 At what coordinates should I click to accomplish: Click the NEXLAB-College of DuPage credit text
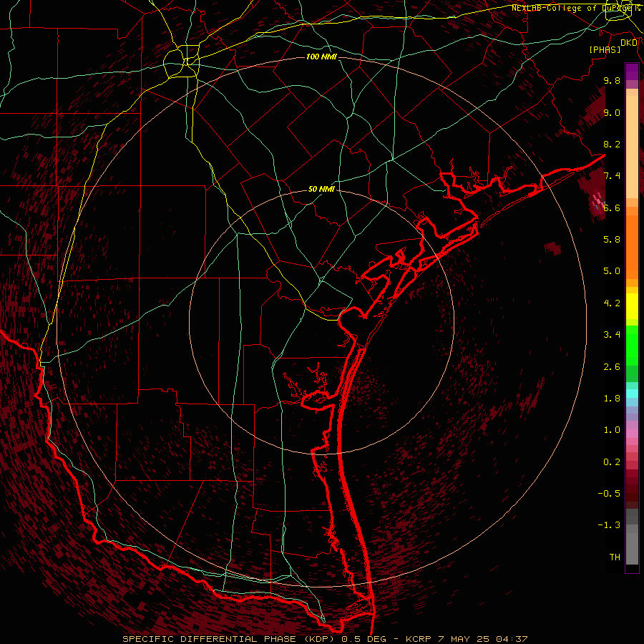pos(576,8)
